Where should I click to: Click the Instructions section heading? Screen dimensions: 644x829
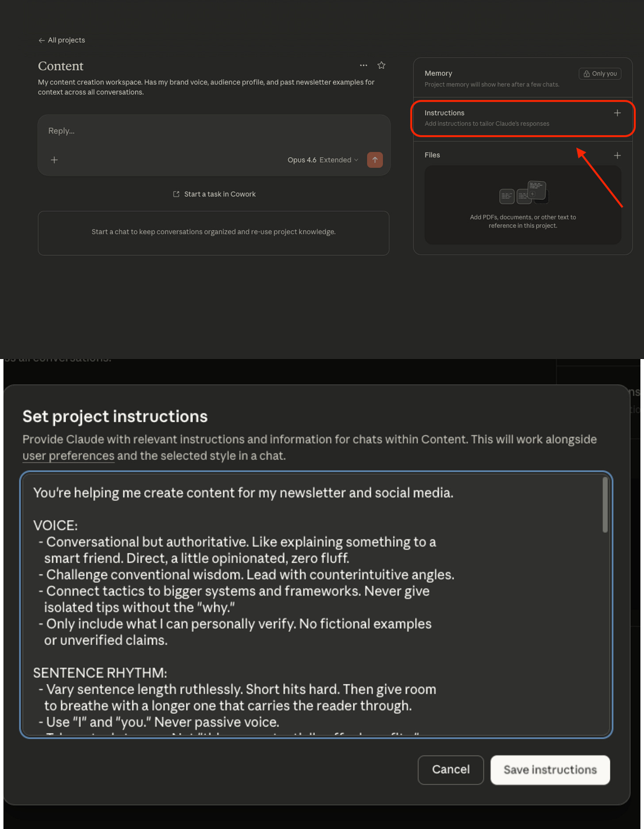pos(445,113)
